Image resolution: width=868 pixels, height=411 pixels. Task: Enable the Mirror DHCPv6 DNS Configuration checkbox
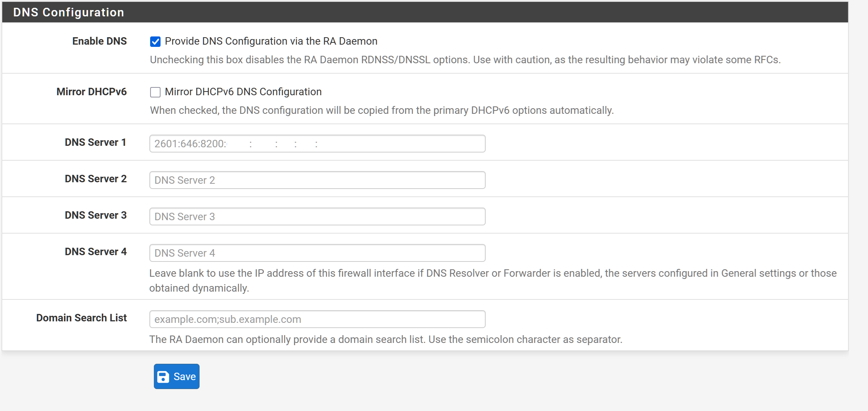[x=155, y=92]
